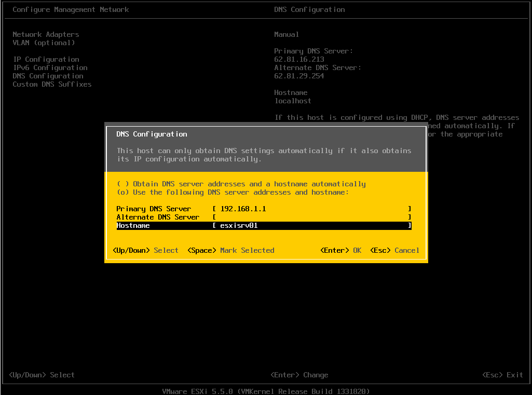The height and width of the screenshot is (395, 532).
Task: Click the DNS Configuration dialog title
Action: click(x=152, y=134)
